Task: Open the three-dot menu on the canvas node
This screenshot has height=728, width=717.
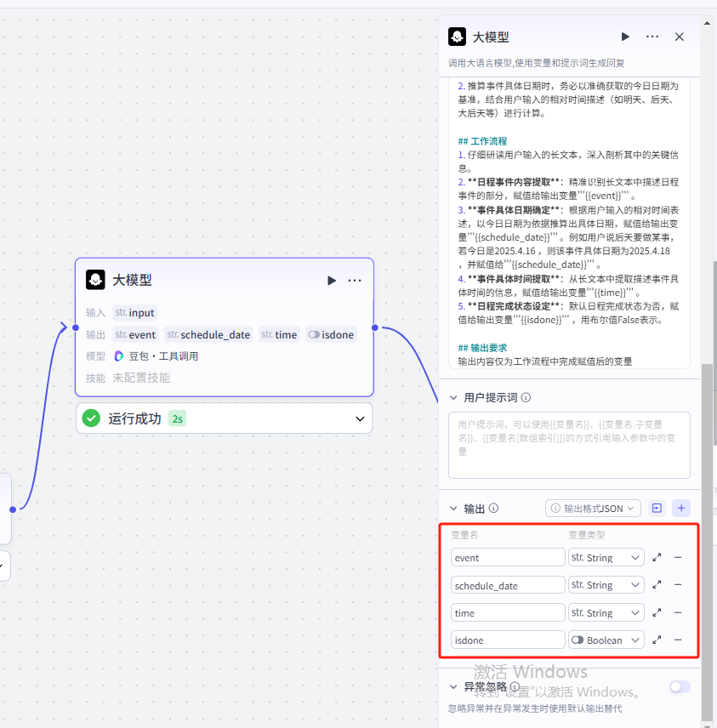Action: pos(355,280)
